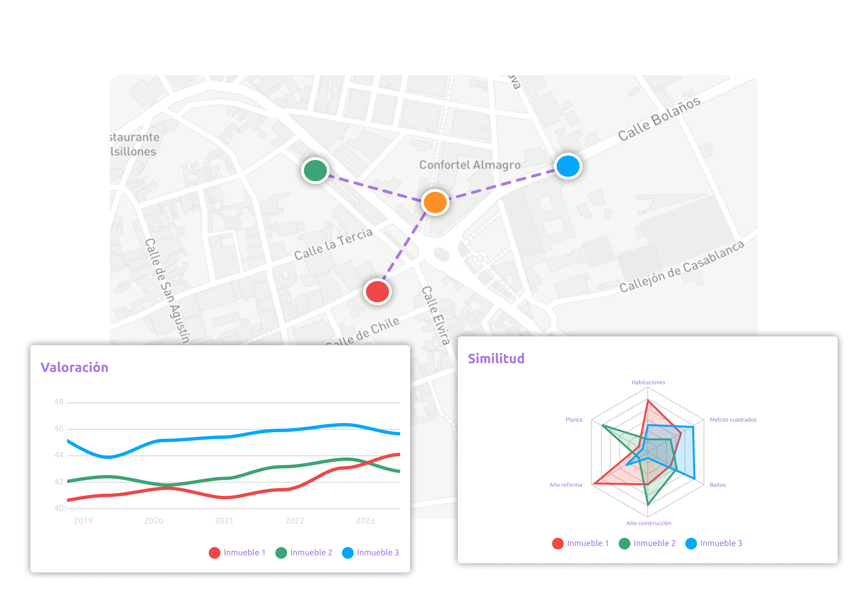This screenshot has height=594, width=868.
Task: Toggle Inmueble 2 green dot in Valoración legend
Action: 281,552
